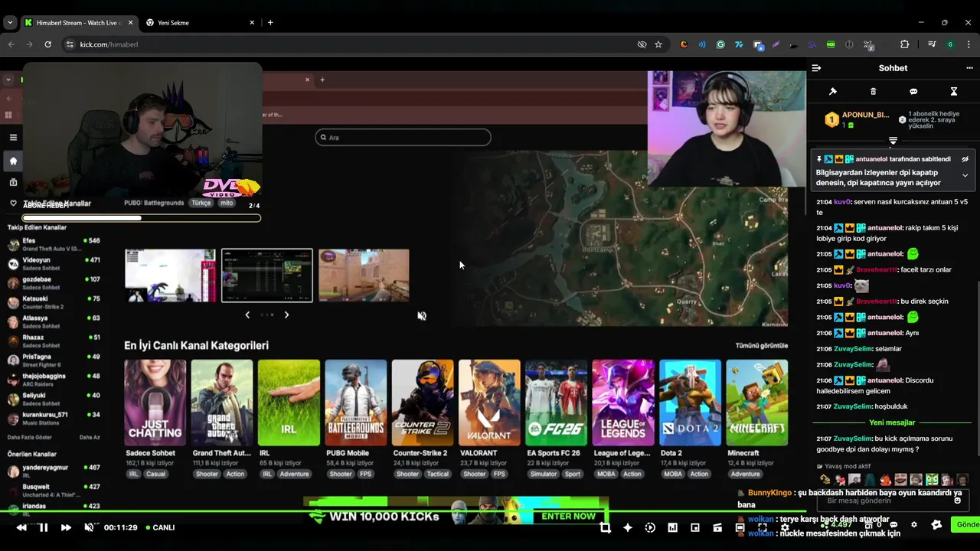Click Tümünü görüntüle link
Image resolution: width=980 pixels, height=551 pixels.
click(762, 346)
